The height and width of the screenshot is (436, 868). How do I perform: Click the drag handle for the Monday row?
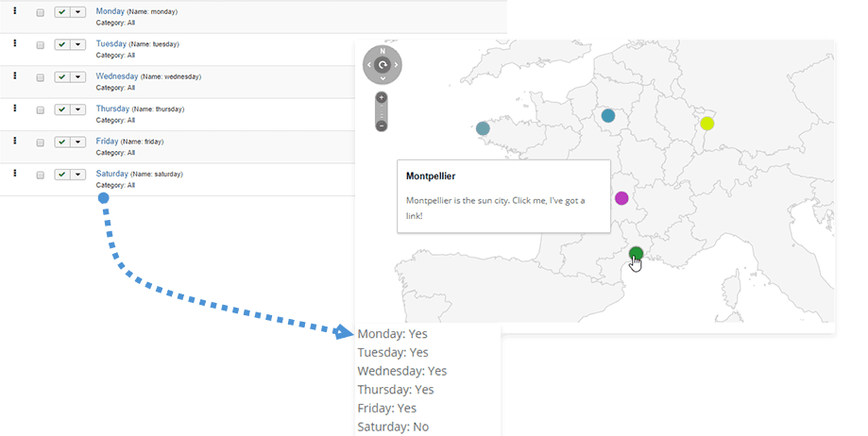(x=15, y=11)
